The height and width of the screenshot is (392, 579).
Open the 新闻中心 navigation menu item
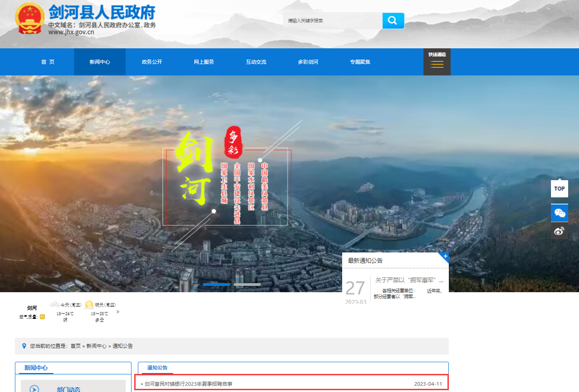100,62
